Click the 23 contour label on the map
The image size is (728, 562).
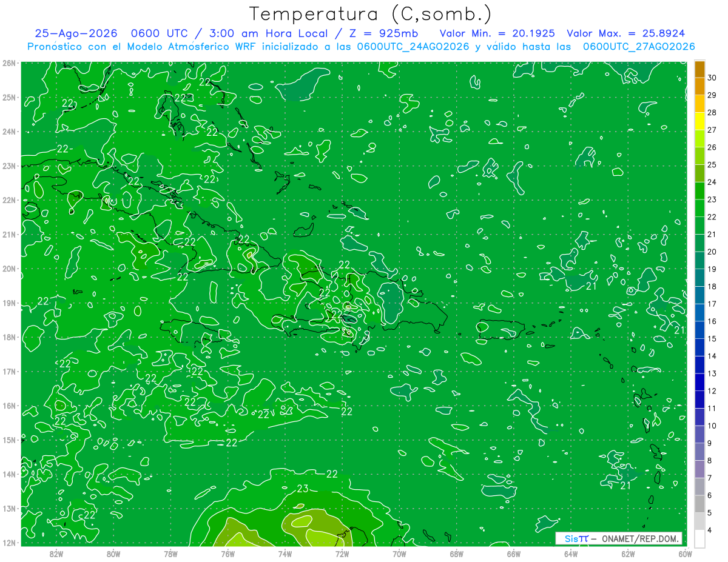(x=303, y=489)
